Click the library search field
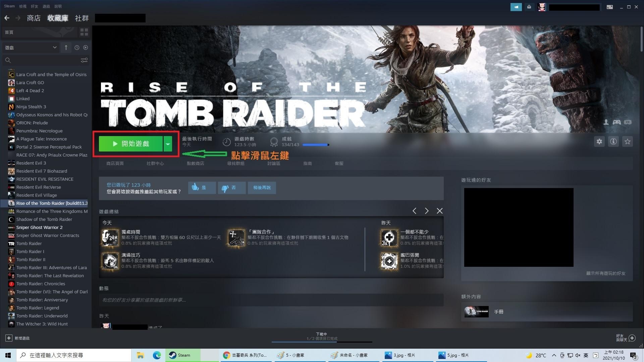 (45, 60)
